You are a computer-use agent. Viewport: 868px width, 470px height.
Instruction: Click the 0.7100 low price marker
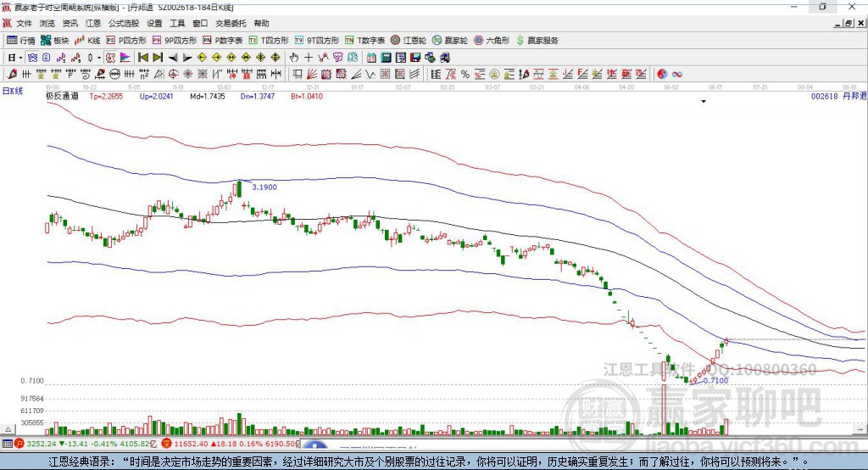coord(715,381)
